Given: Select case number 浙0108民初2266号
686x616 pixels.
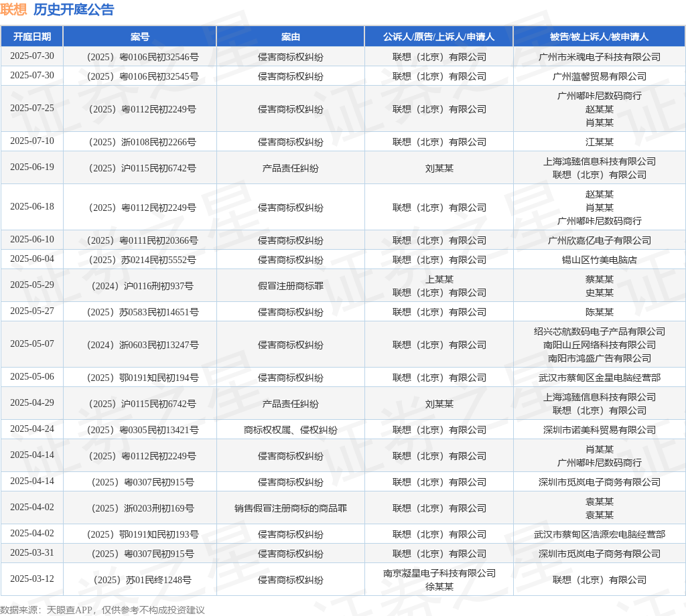Looking at the screenshot, I should [x=143, y=142].
